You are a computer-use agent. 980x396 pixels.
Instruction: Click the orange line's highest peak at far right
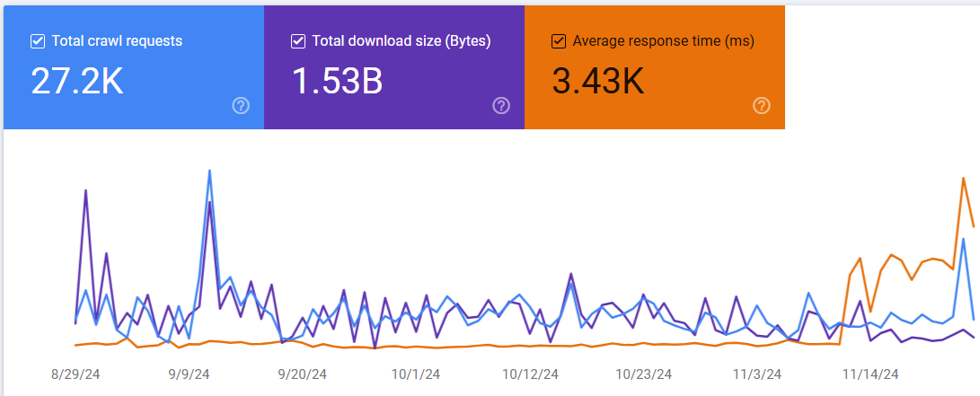963,178
